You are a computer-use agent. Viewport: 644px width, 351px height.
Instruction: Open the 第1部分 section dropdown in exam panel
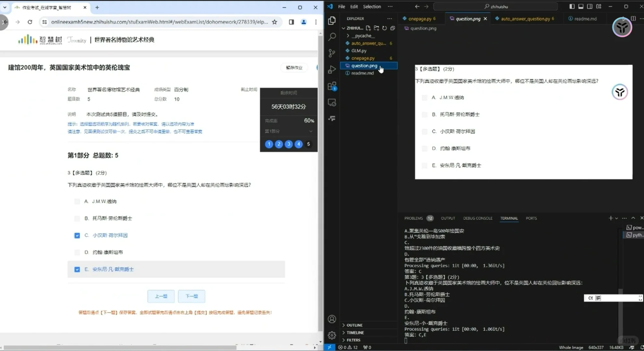tap(311, 131)
